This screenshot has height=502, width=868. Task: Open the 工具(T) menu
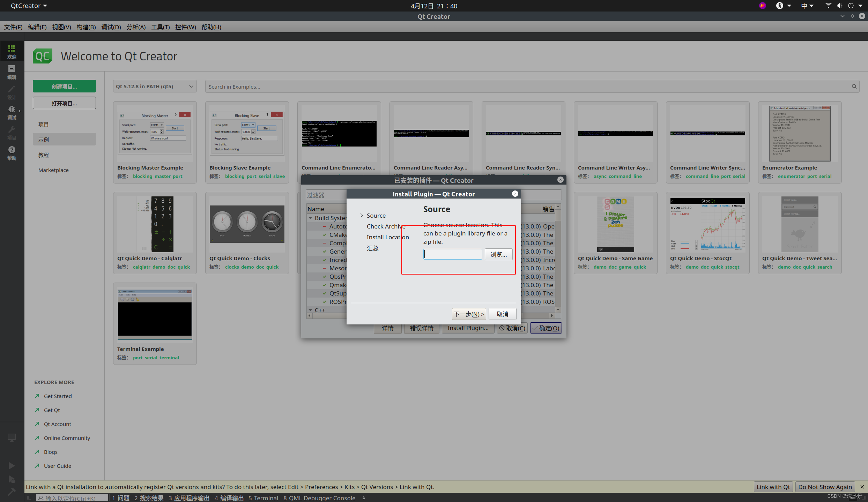coord(160,27)
